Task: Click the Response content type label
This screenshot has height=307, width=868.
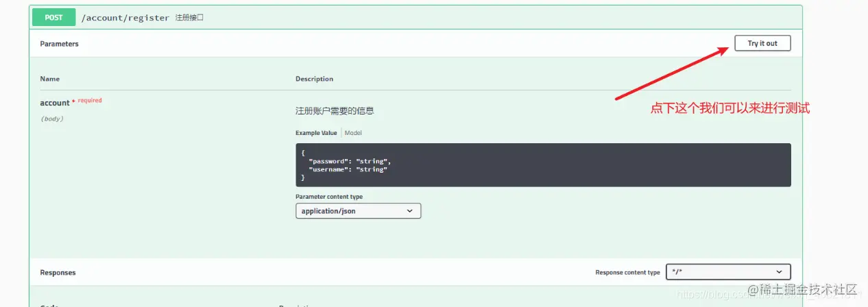Action: pos(627,273)
